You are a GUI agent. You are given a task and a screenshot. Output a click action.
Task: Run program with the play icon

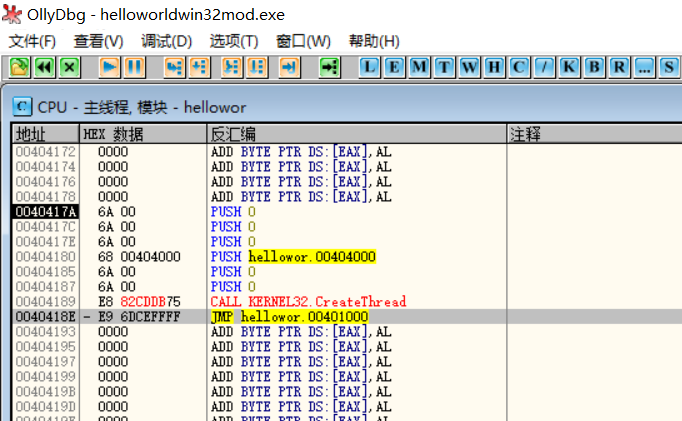[109, 67]
